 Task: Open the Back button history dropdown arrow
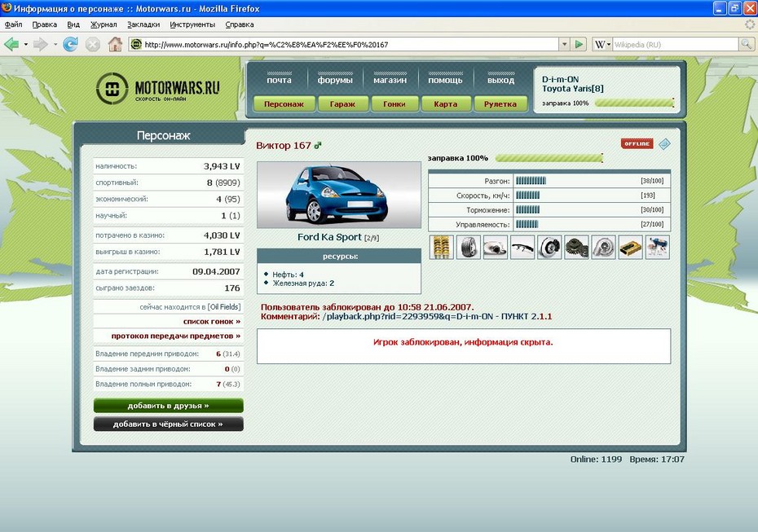click(x=25, y=45)
